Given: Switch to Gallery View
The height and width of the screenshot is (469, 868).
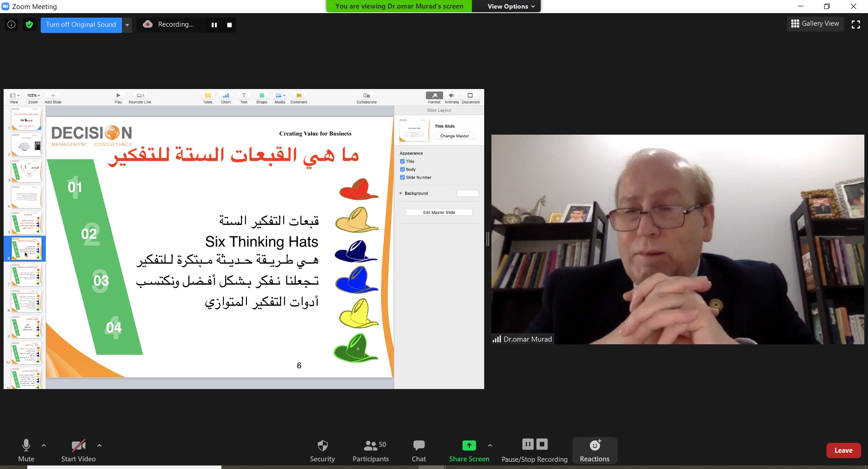Looking at the screenshot, I should (x=815, y=23).
